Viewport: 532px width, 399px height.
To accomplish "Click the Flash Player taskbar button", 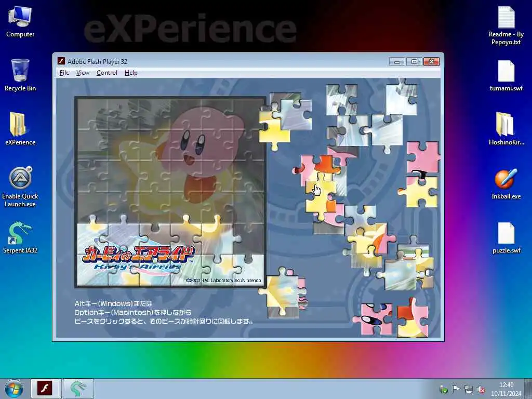I will click(45, 389).
